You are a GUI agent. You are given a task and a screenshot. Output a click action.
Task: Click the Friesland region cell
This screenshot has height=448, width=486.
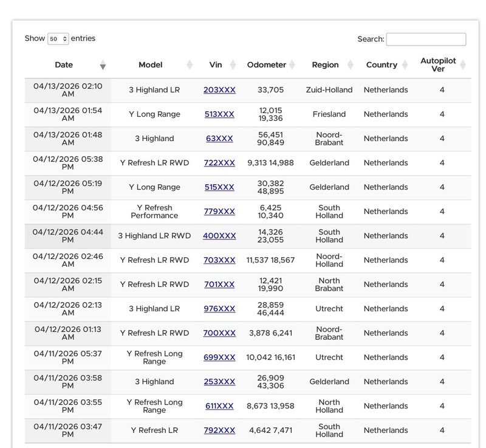[329, 114]
